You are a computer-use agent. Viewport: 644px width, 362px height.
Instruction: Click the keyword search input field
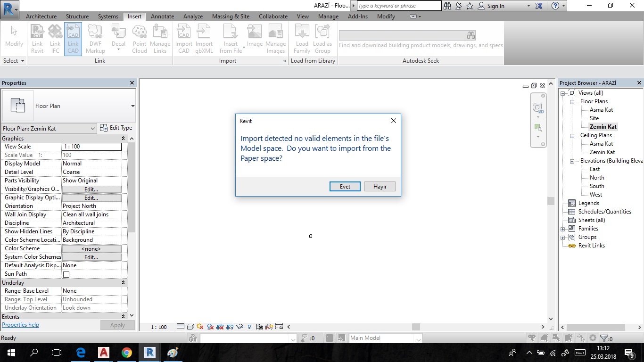click(x=399, y=6)
